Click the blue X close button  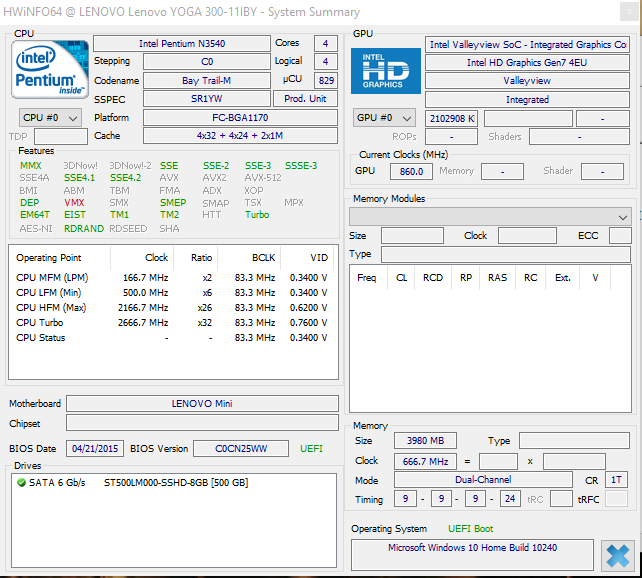click(617, 555)
